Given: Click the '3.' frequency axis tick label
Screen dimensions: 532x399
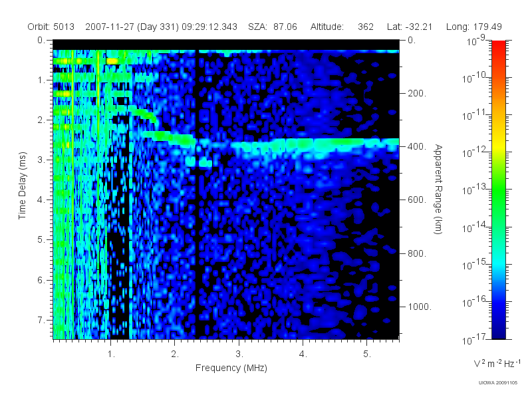Looking at the screenshot, I should pyautogui.click(x=239, y=354).
